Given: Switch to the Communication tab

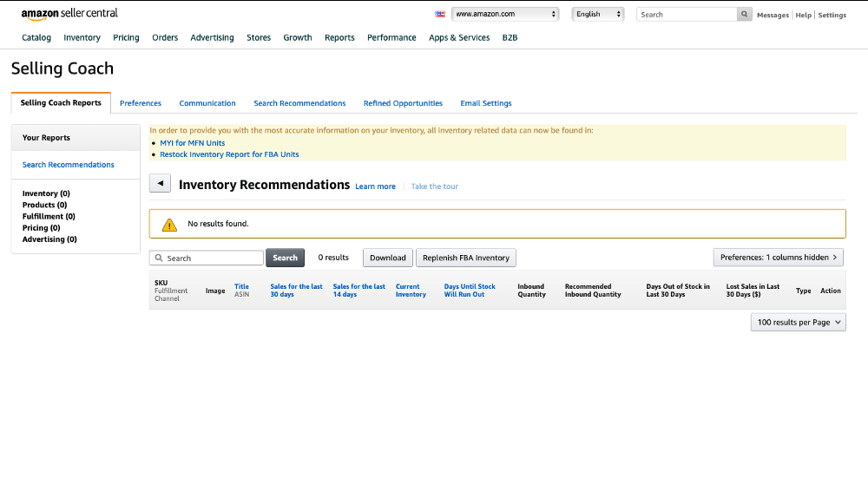Looking at the screenshot, I should tap(207, 103).
